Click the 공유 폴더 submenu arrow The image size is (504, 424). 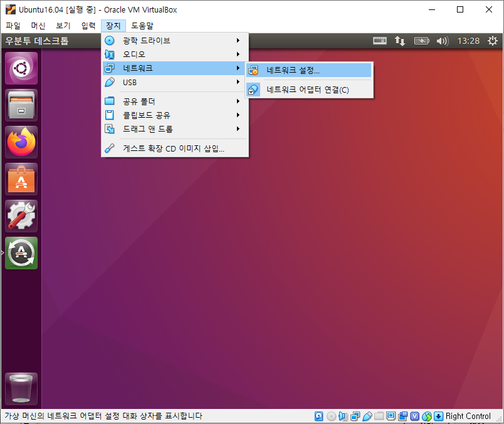(238, 101)
